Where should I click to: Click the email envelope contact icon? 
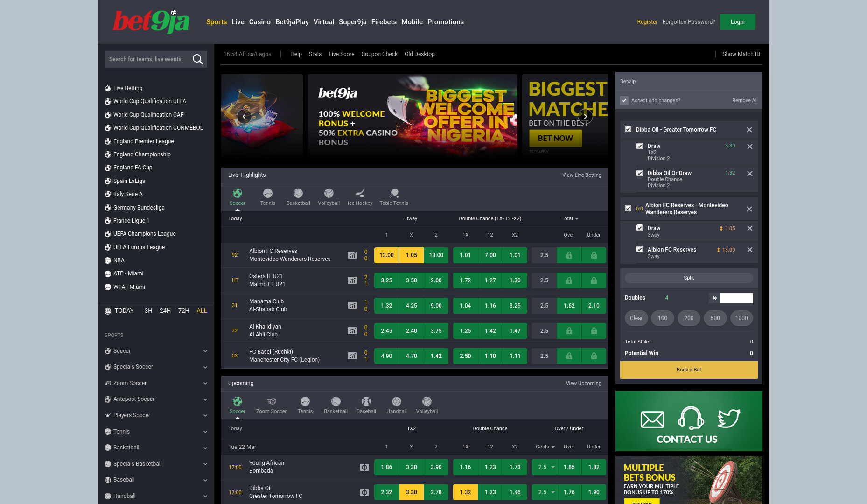tap(652, 420)
